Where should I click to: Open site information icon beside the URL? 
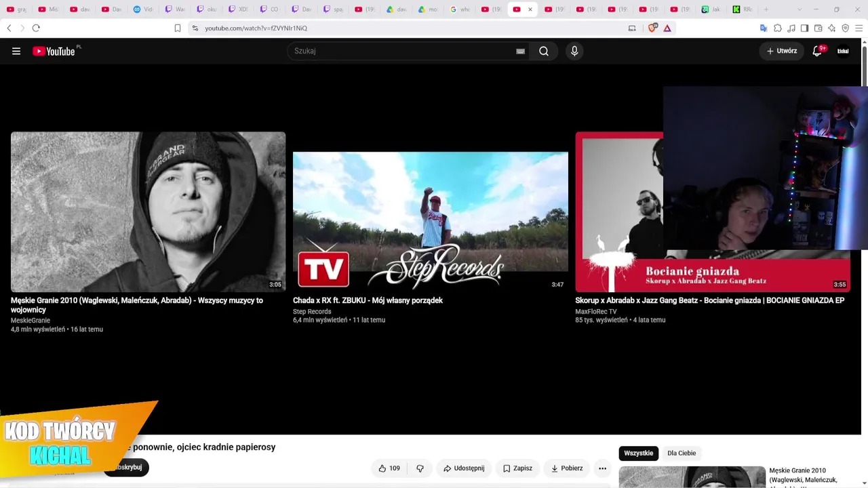tap(195, 28)
